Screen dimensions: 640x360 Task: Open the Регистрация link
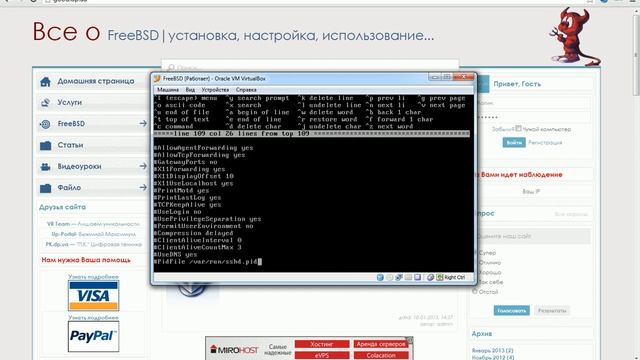[545, 142]
